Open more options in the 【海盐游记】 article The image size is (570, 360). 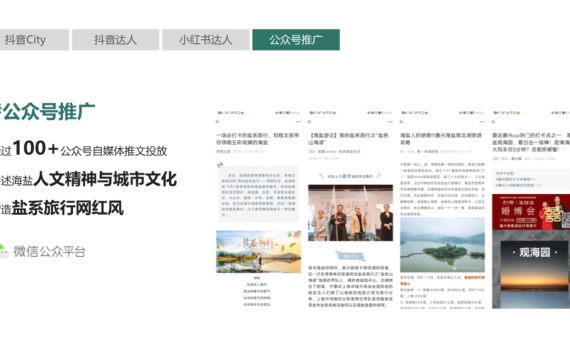390,122
